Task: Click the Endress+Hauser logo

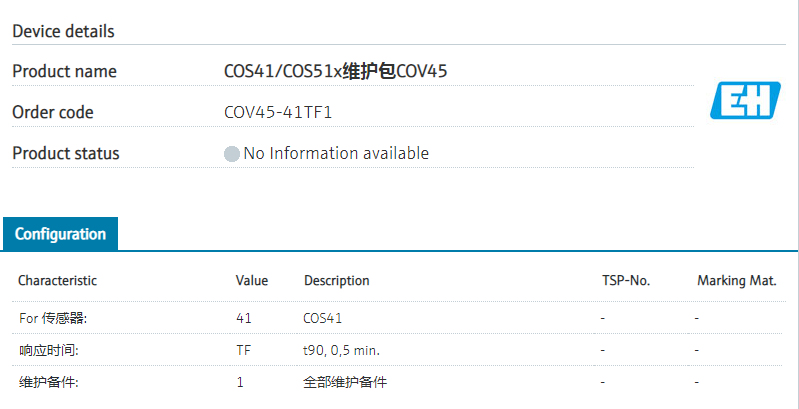Action: (x=745, y=100)
